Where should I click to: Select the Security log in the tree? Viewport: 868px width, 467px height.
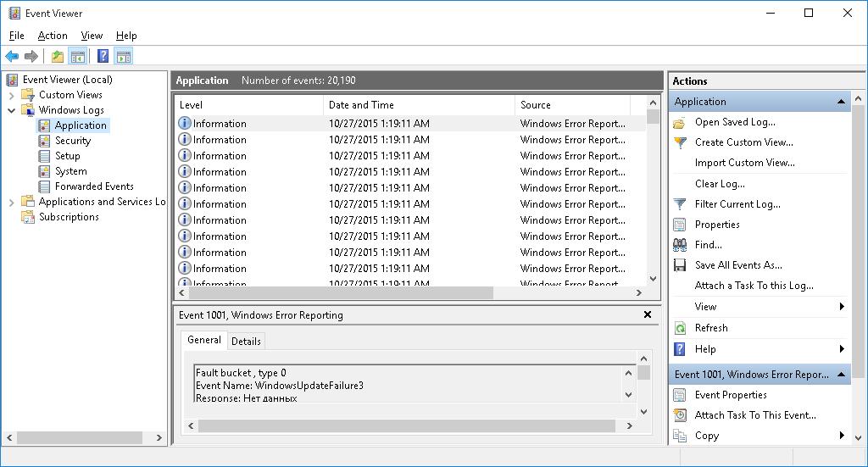[73, 141]
